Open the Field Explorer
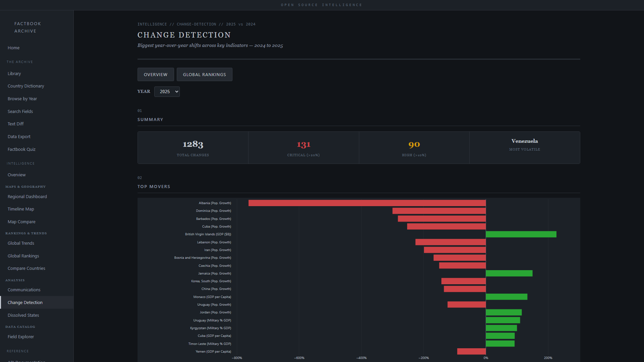 [20, 337]
